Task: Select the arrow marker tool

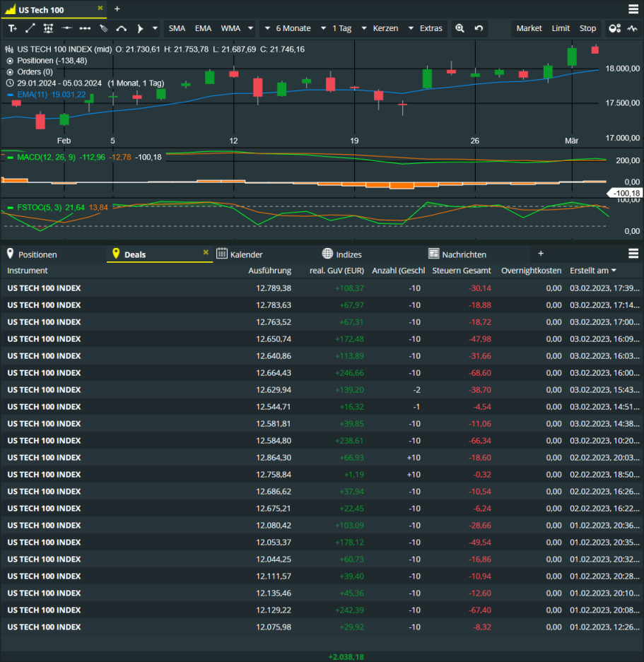Action: (x=140, y=28)
